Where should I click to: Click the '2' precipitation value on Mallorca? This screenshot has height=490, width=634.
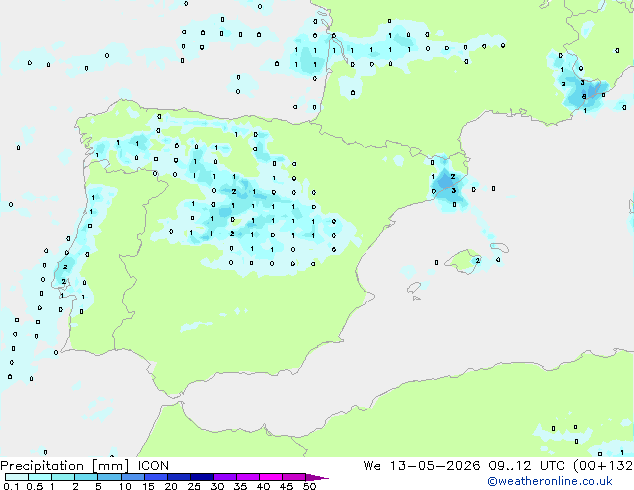tap(478, 260)
